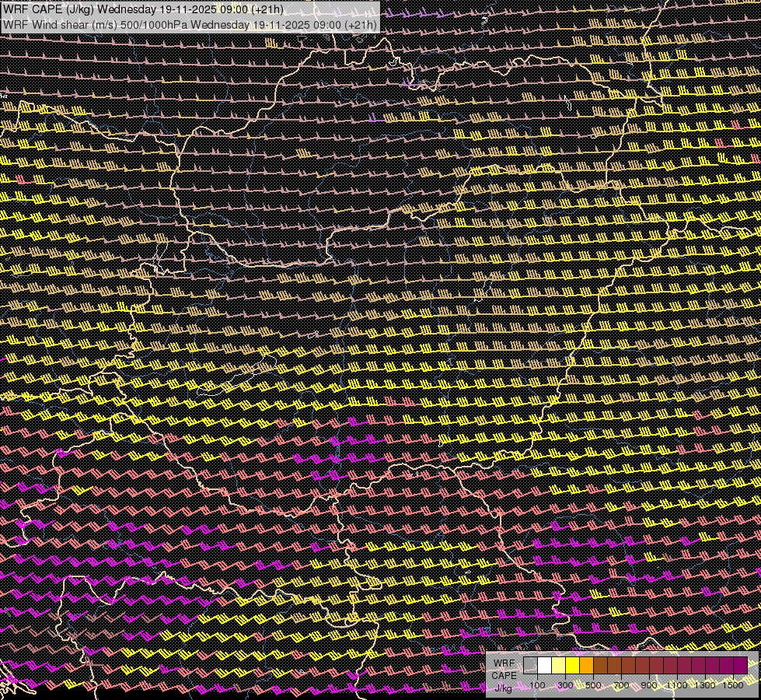The image size is (761, 700).
Task: Click the orange CAPE legend swatch
Action: [x=586, y=665]
